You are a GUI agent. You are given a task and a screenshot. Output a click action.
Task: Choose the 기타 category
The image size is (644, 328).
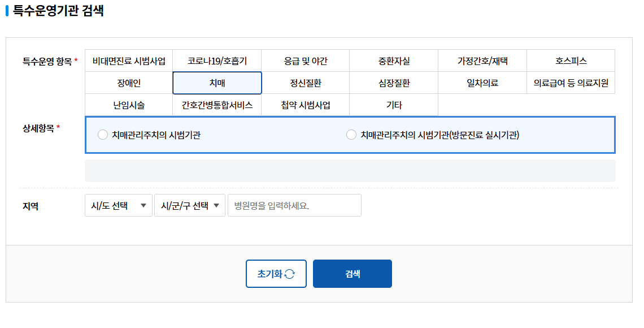pos(394,105)
